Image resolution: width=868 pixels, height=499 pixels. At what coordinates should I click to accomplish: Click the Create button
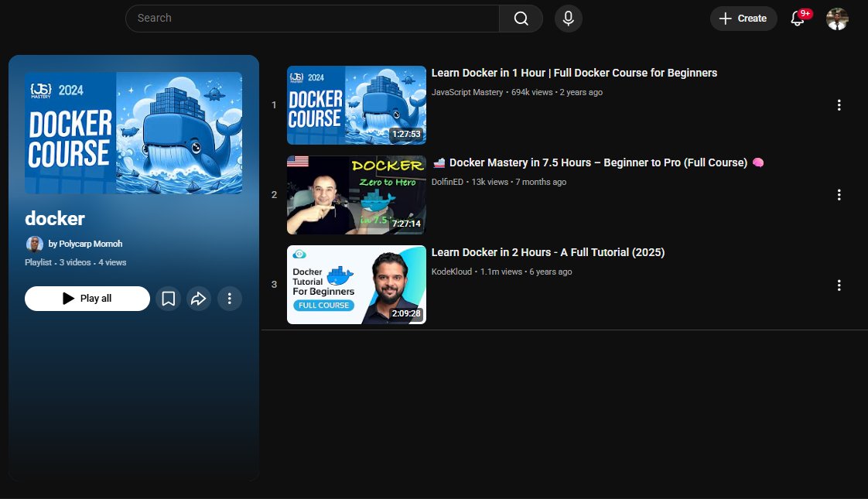click(743, 19)
